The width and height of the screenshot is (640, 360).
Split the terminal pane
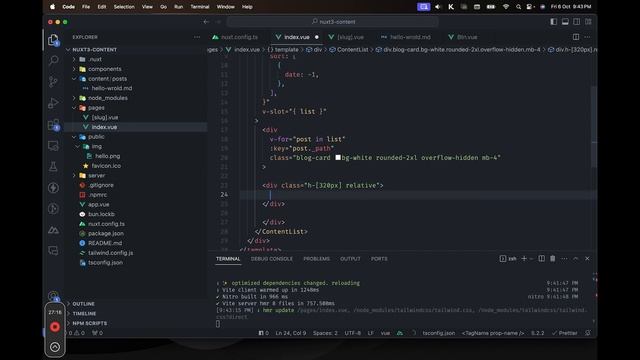pos(541,259)
